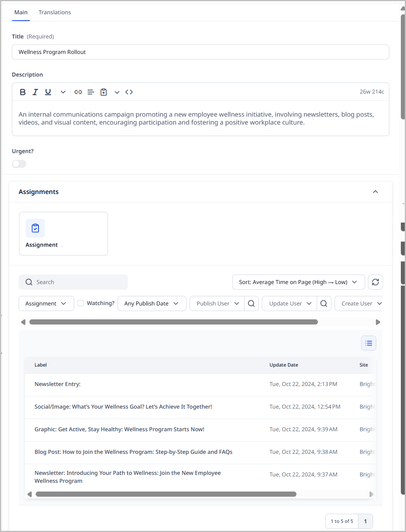Select the Newsletter Entry row in the table

pos(57,384)
